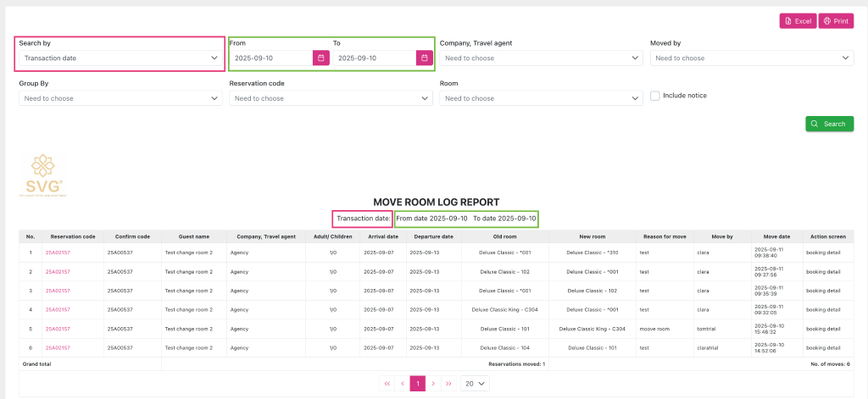Screen dimensions: 868x399
Task: Jump to the last page double-right arrow
Action: click(x=448, y=384)
